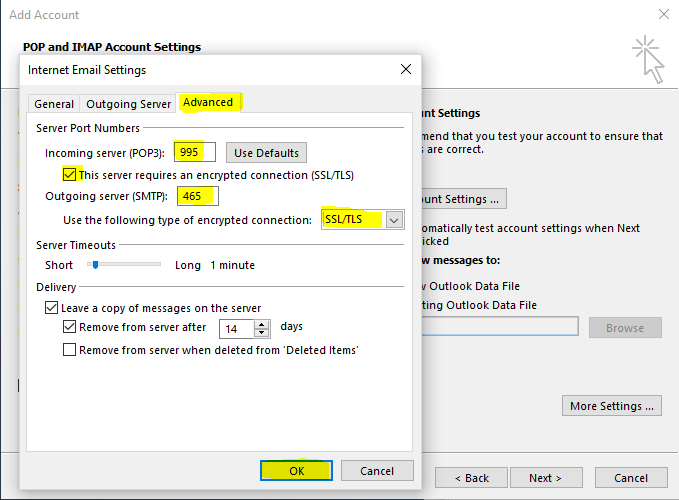
Task: Click the Server Timeouts slider handle
Action: [94, 265]
